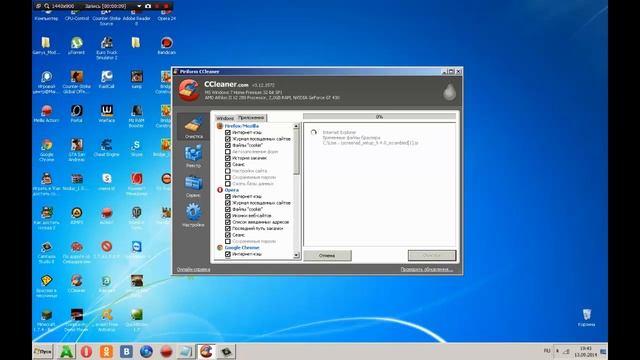The image size is (640, 360).
Task: Click the Bandicam camera screenshot icon
Action: coord(148,6)
